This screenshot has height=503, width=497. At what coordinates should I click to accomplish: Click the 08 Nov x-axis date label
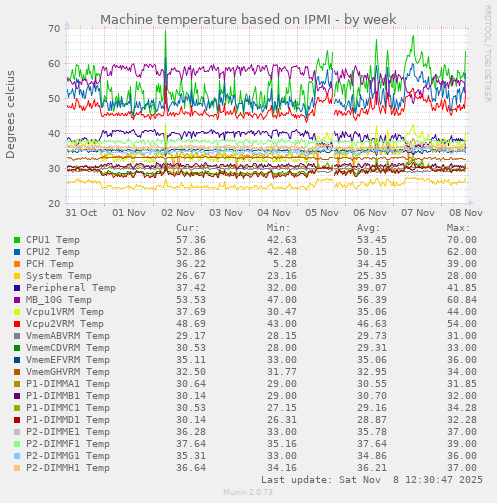[x=466, y=213]
